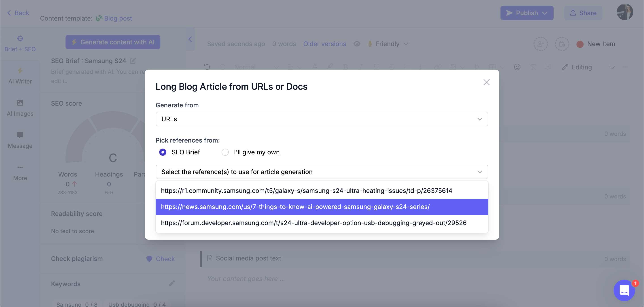The height and width of the screenshot is (307, 644).
Task: Open the Generate from URLs dropdown
Action: pyautogui.click(x=322, y=119)
